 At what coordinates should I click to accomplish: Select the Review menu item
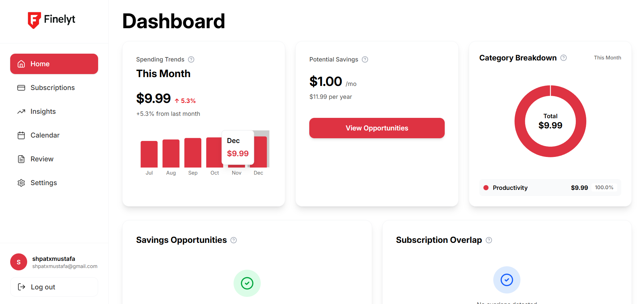point(42,159)
